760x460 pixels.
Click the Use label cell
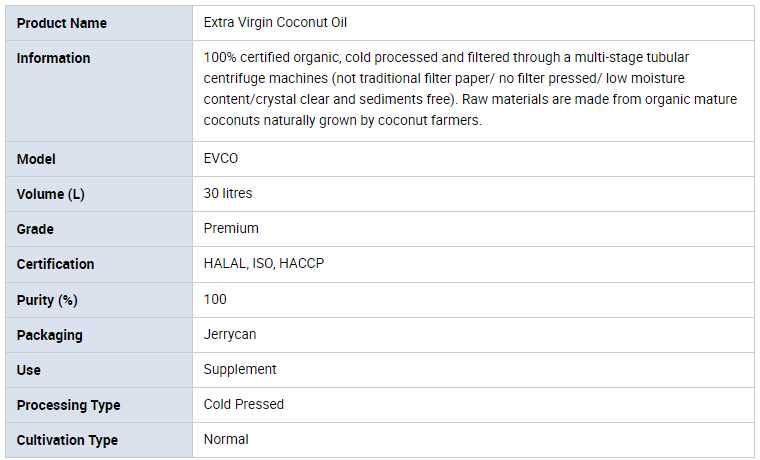[29, 370]
